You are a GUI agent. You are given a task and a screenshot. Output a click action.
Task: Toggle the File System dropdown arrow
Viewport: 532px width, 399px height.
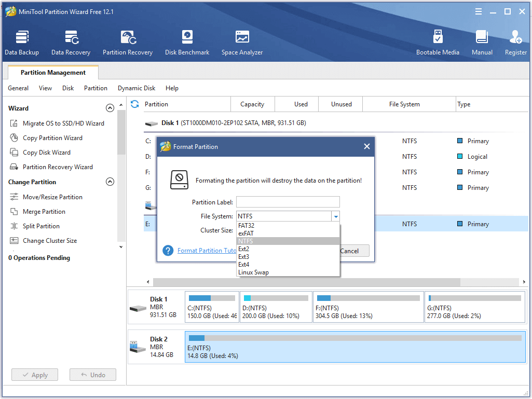[x=336, y=216]
